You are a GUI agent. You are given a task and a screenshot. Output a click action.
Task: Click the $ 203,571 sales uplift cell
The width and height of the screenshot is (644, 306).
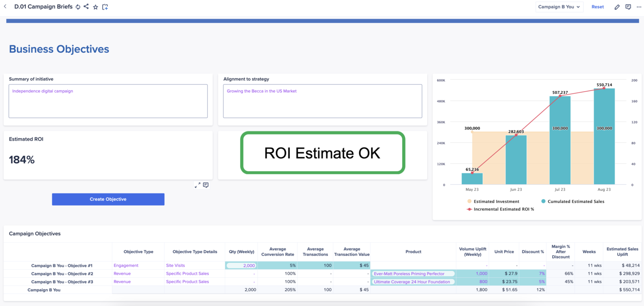pyautogui.click(x=622, y=282)
